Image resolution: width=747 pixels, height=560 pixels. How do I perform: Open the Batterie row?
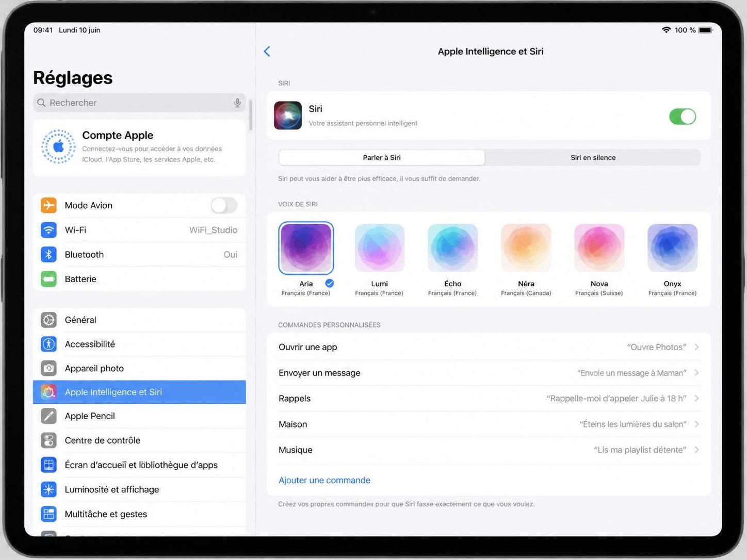139,279
